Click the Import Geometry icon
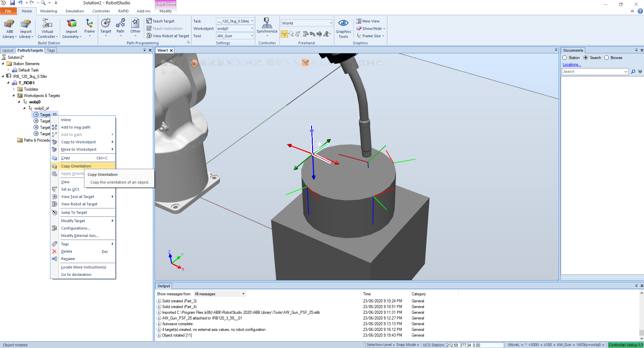This screenshot has height=348, width=644. coord(71,29)
